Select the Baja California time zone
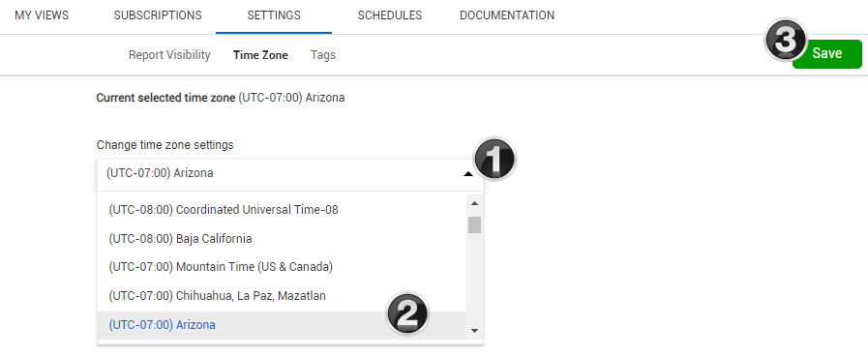The width and height of the screenshot is (868, 357). click(x=283, y=239)
